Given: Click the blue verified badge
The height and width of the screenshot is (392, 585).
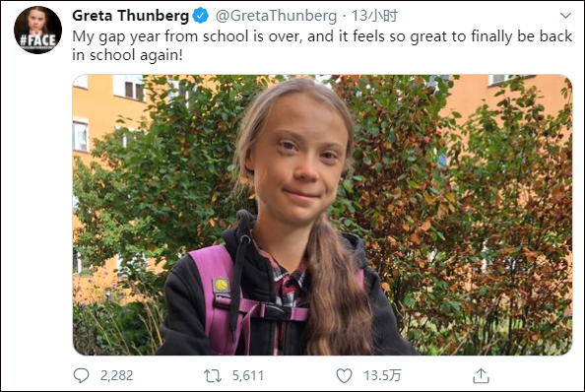Looking at the screenshot, I should click(201, 16).
